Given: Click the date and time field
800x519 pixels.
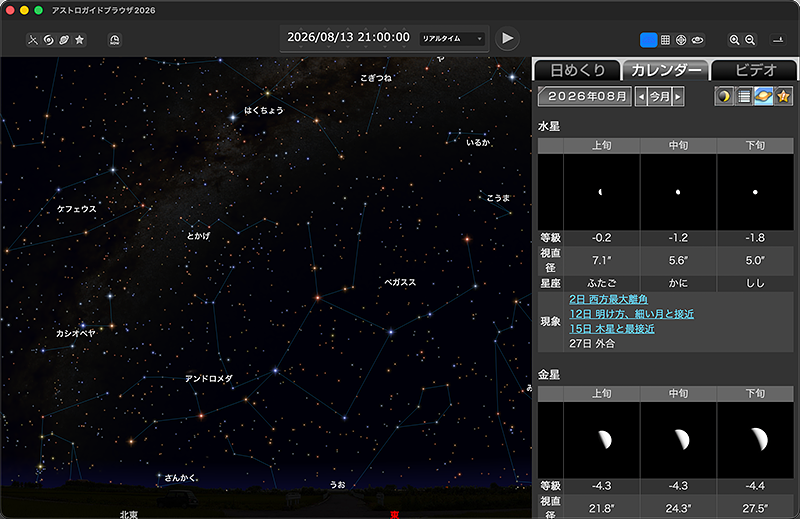Looking at the screenshot, I should (x=348, y=37).
